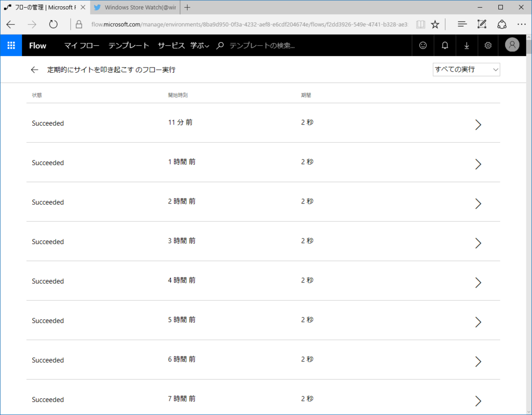Click the 状態 column header
Screen dimensions: 532x415
click(x=37, y=95)
